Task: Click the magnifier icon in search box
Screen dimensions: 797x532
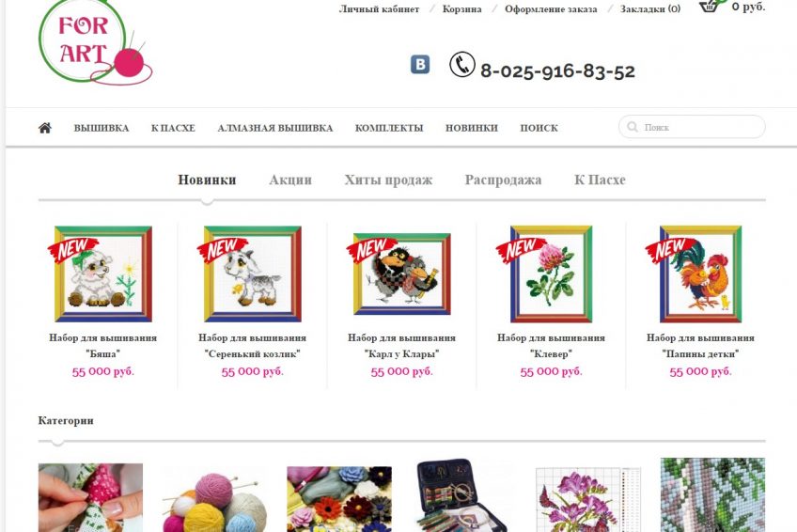Action: 633,127
